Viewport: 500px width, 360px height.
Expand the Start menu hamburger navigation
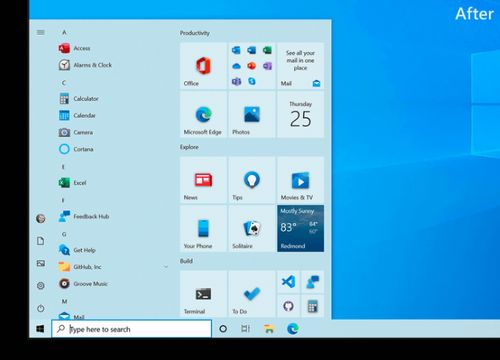click(x=41, y=32)
